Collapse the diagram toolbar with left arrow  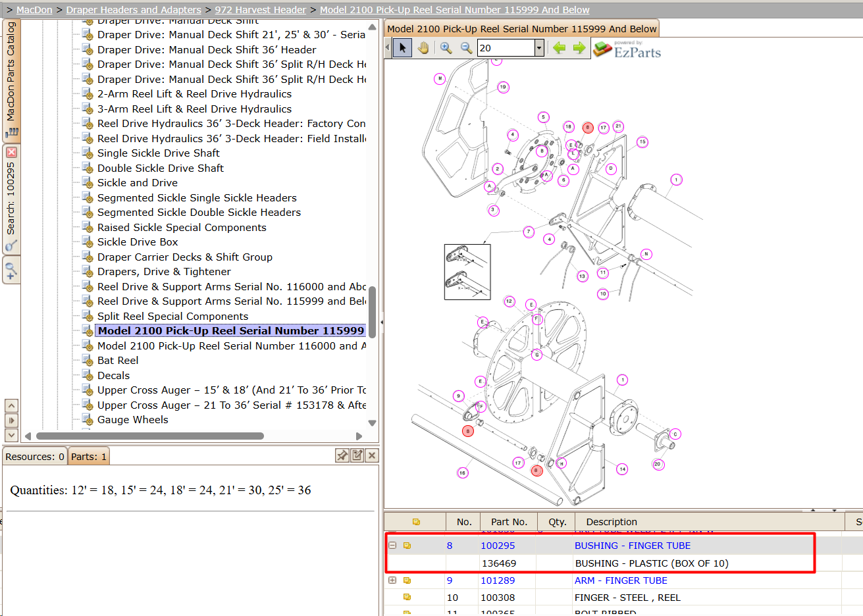tap(387, 48)
